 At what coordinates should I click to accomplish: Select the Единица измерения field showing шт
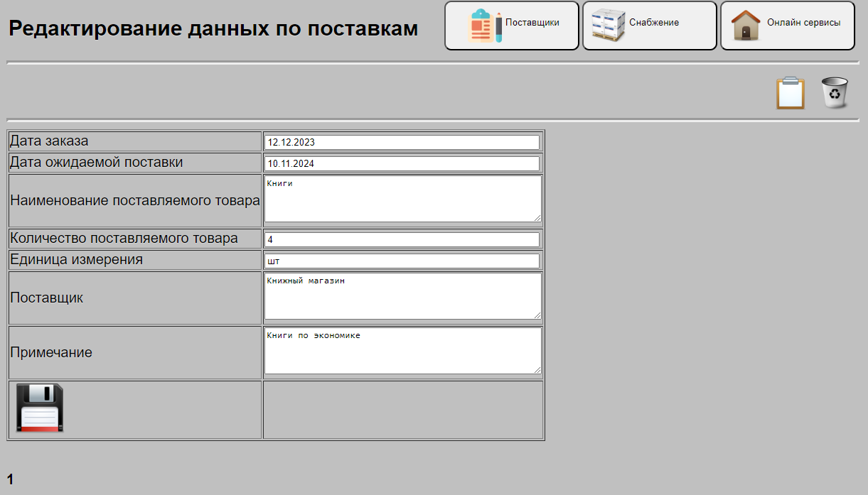point(402,260)
